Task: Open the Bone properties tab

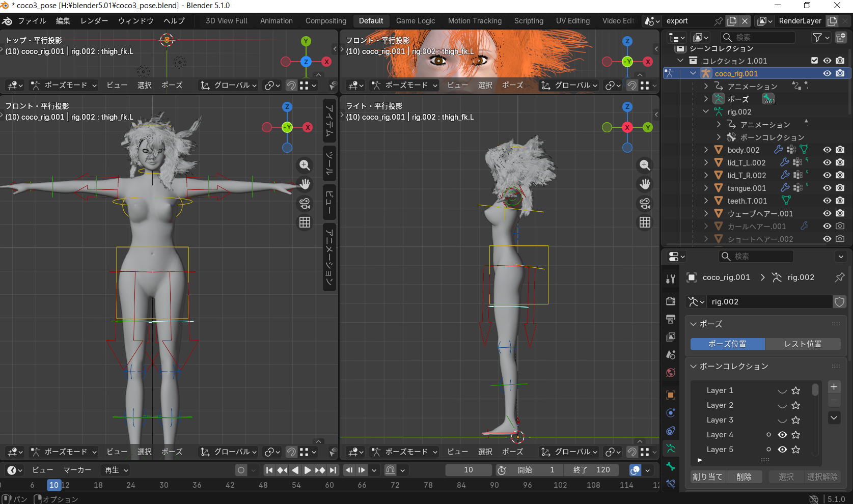Action: point(671,466)
